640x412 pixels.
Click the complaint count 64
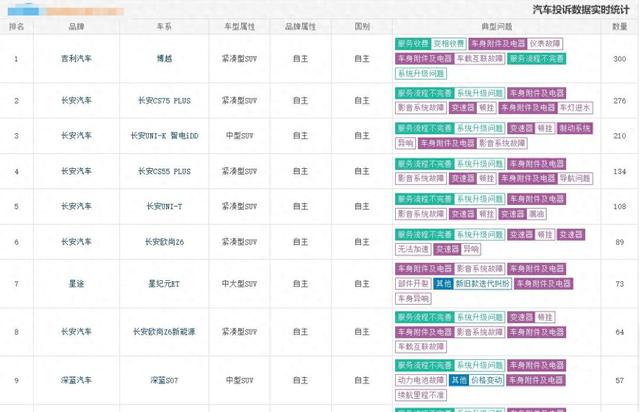pyautogui.click(x=620, y=332)
